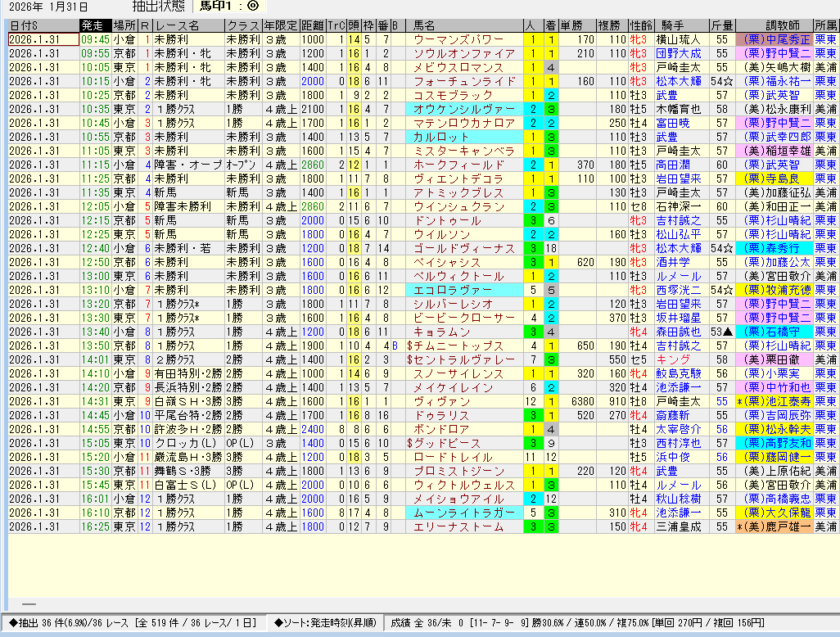Click race name 有田特別・2勝
This screenshot has width=840, height=637.
[x=188, y=374]
